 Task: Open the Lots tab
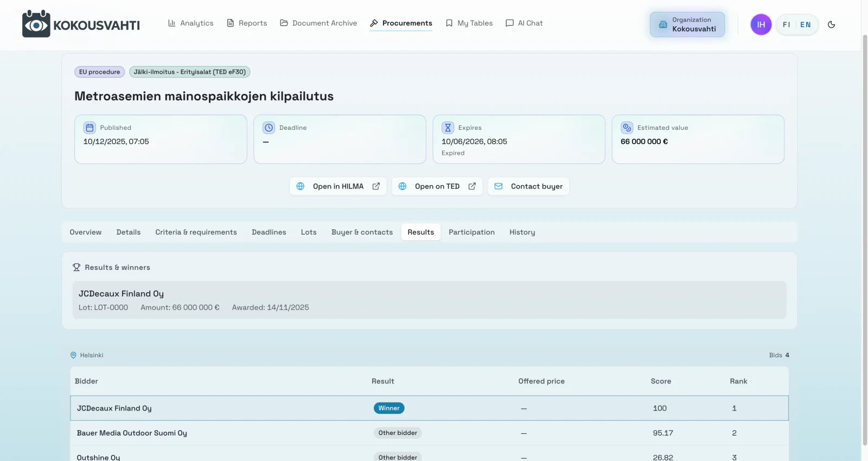[x=309, y=232]
